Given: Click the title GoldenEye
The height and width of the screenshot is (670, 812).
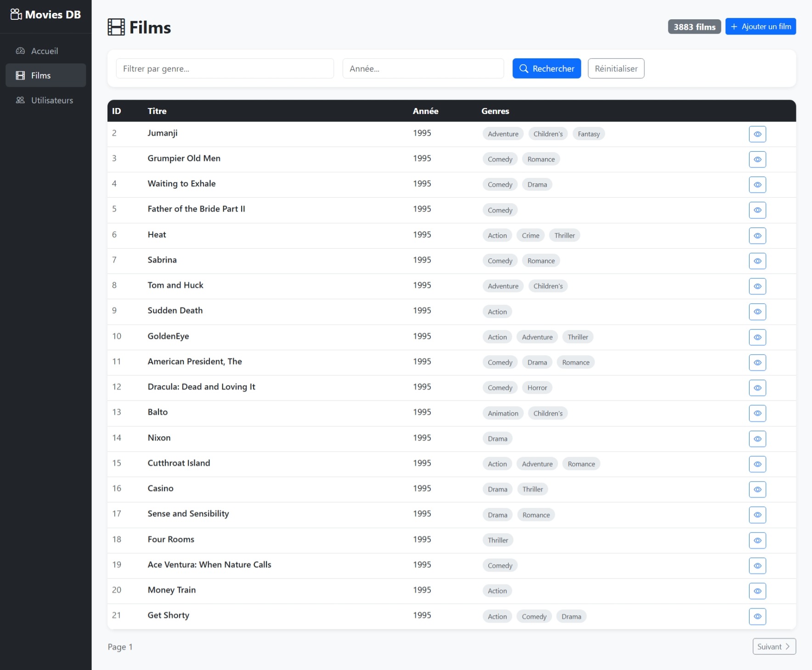Looking at the screenshot, I should click(x=168, y=336).
